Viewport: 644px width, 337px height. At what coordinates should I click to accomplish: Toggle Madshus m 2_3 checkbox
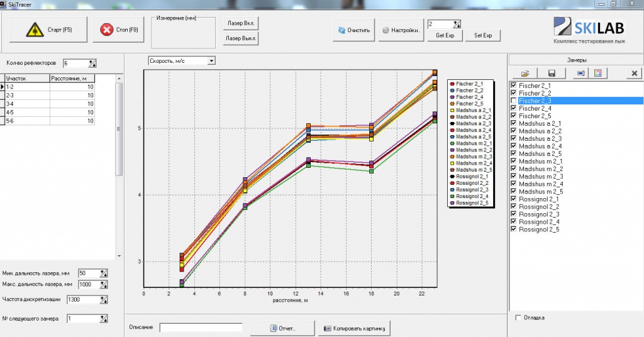513,176
